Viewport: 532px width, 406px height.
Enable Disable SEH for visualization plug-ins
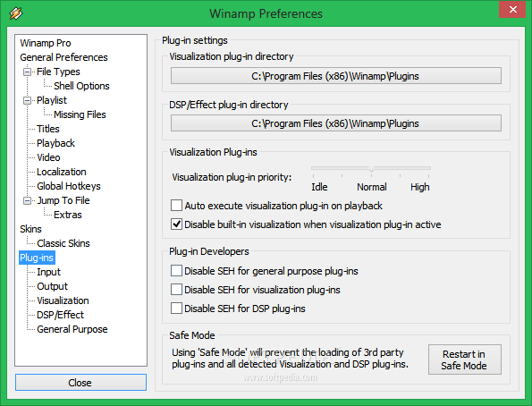coord(176,289)
